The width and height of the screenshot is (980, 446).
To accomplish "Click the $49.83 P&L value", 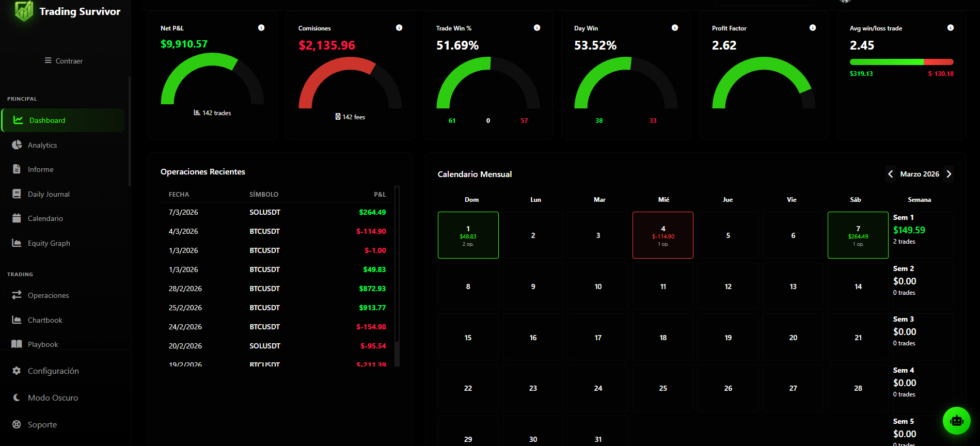I will pos(374,269).
